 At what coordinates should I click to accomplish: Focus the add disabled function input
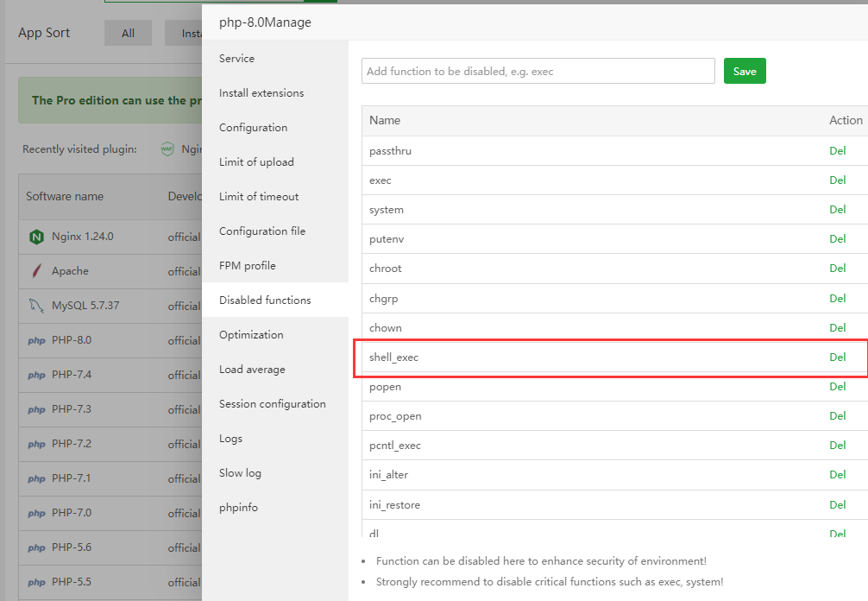(x=538, y=72)
